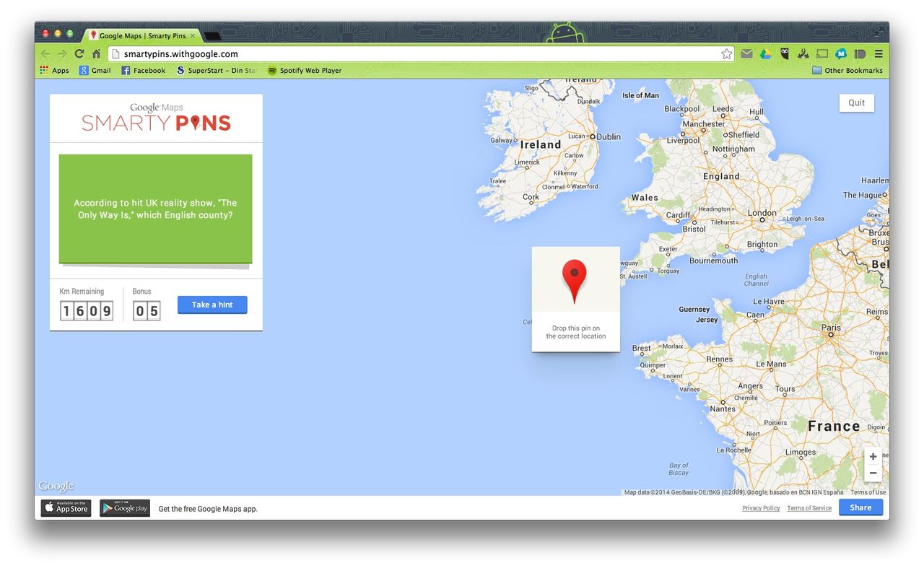Viewport: 924px width, 568px height.
Task: Open the Terms of Service footer link
Action: tap(809, 508)
